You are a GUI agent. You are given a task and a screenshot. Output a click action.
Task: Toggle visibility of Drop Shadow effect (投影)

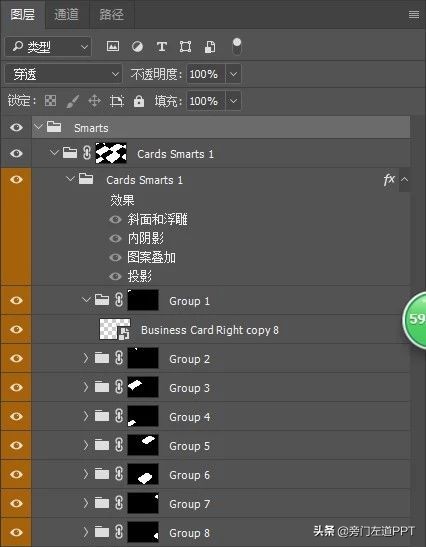point(115,277)
